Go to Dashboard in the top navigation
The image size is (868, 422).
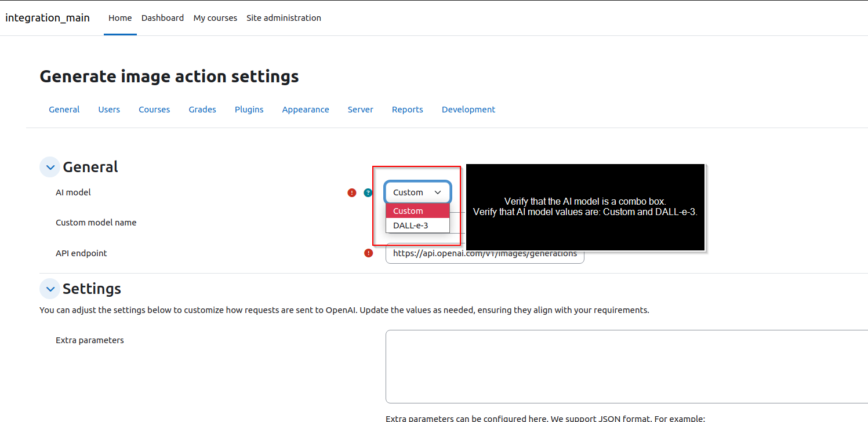click(x=162, y=18)
